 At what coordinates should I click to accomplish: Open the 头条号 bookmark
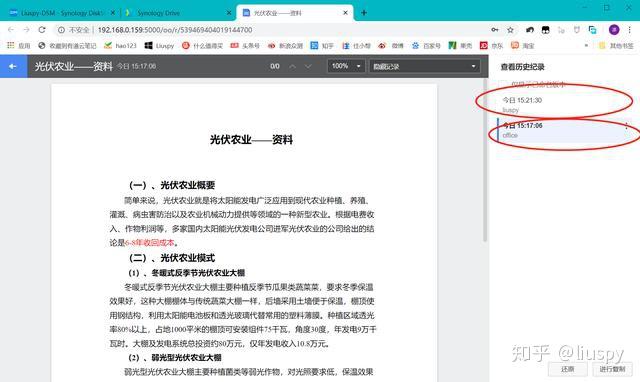[x=245, y=46]
